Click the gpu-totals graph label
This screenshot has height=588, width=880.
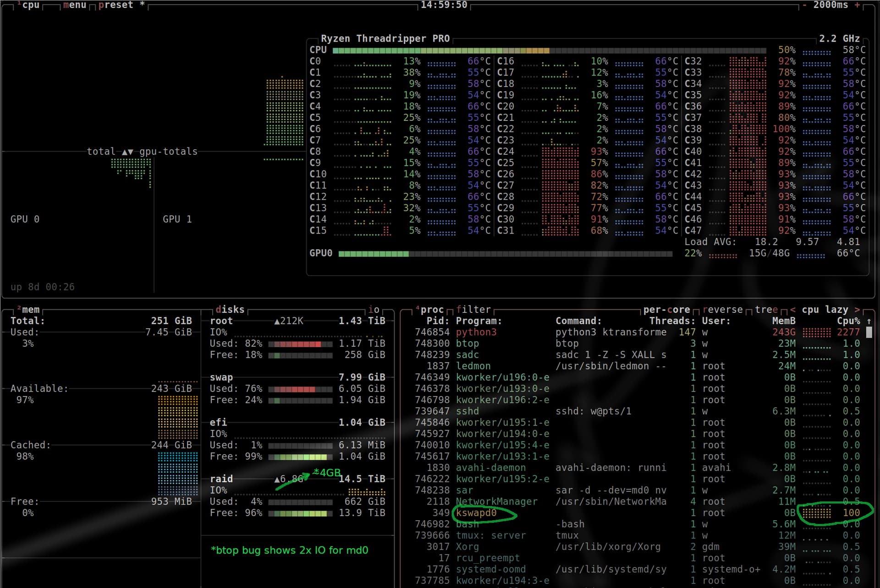168,152
